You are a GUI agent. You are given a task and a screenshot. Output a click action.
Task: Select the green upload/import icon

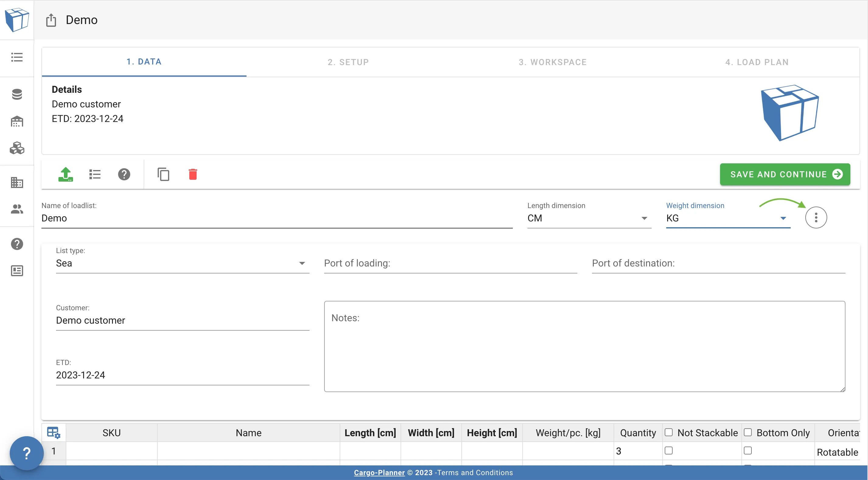tap(66, 174)
